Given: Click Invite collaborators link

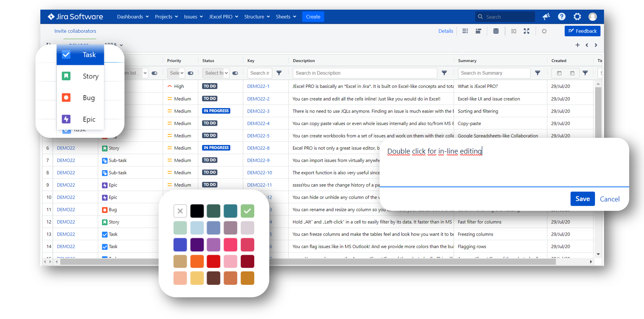Looking at the screenshot, I should tap(75, 31).
